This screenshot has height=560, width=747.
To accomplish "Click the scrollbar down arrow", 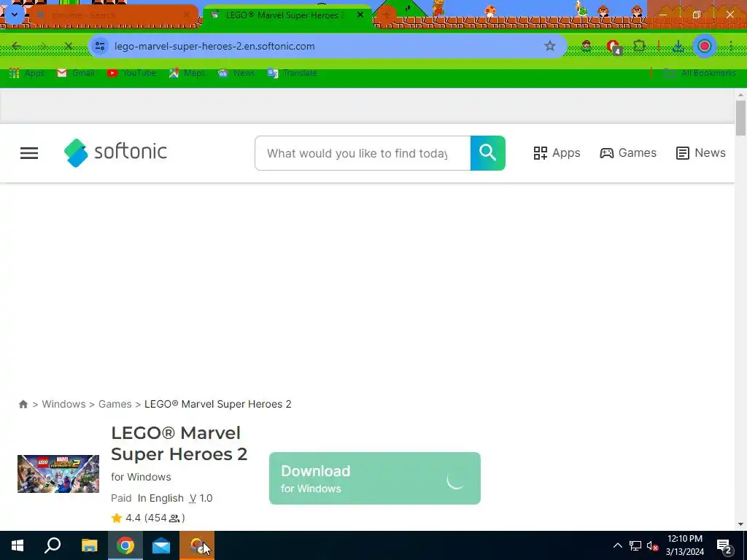I will 740,524.
